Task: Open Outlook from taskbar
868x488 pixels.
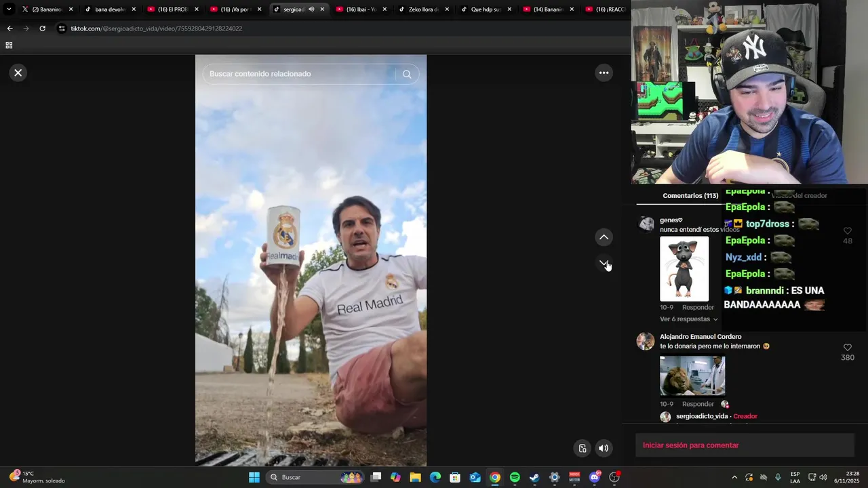Action: point(475,477)
